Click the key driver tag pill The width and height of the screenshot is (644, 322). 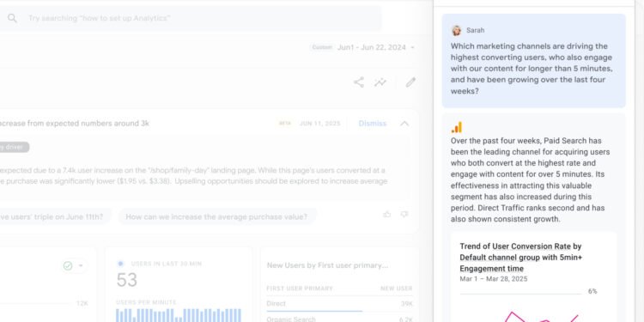coord(15,147)
